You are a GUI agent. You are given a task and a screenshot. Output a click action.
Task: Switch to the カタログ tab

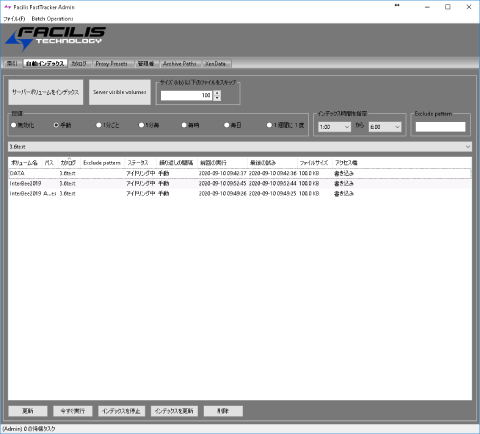[79, 63]
